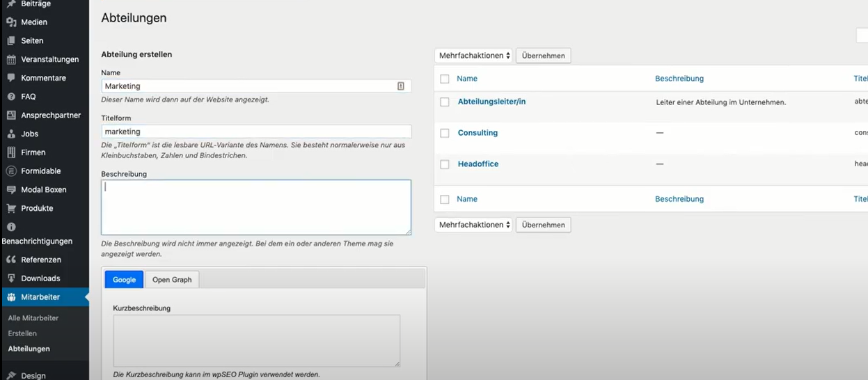The width and height of the screenshot is (868, 380).
Task: Go to Alle Mitarbeiter submenu item
Action: [x=33, y=318]
